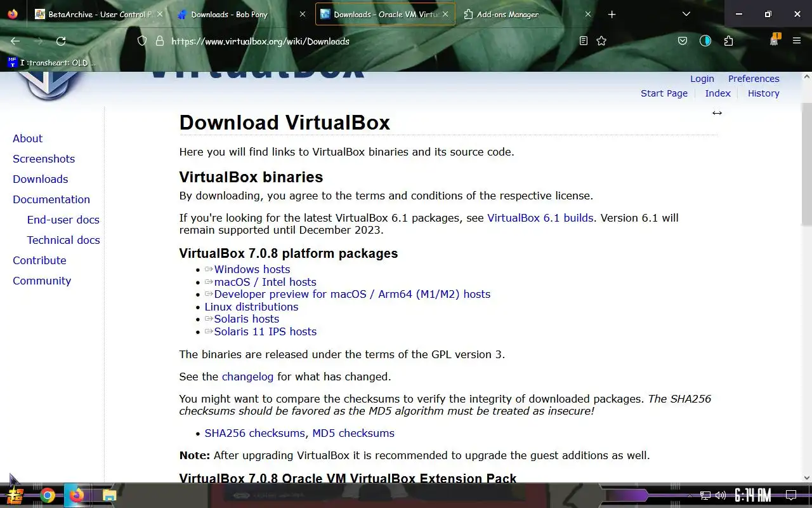This screenshot has width=812, height=508.
Task: Open Technical docs link
Action: click(x=63, y=240)
